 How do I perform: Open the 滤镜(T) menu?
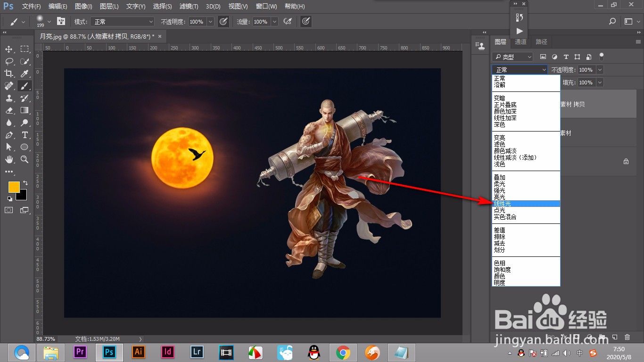[189, 7]
